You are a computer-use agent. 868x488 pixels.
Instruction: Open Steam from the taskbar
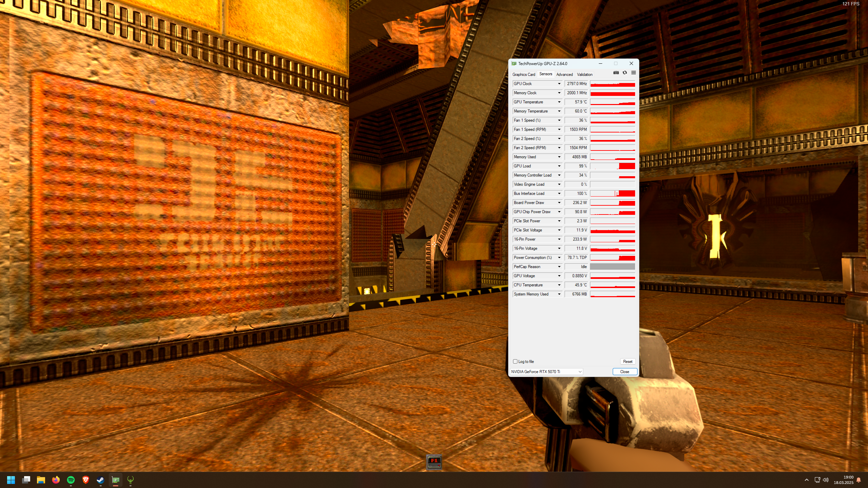click(100, 480)
